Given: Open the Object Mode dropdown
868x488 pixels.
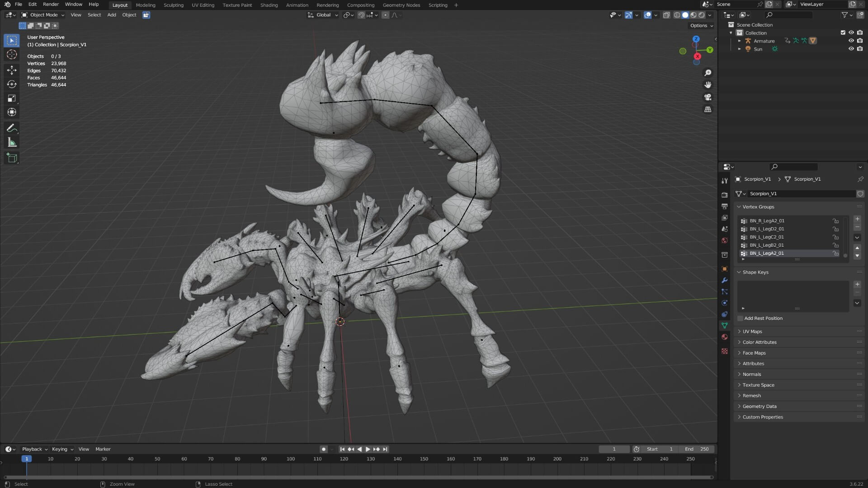Looking at the screenshot, I should (x=43, y=15).
